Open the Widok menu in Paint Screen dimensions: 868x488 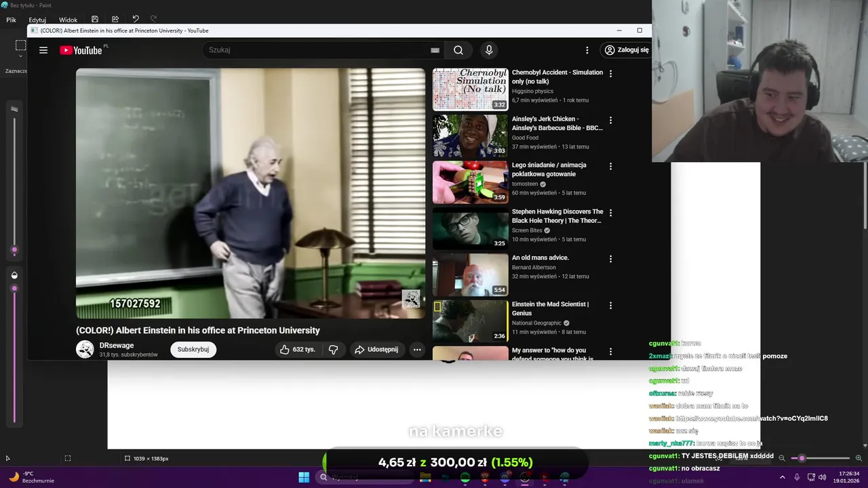coord(68,20)
